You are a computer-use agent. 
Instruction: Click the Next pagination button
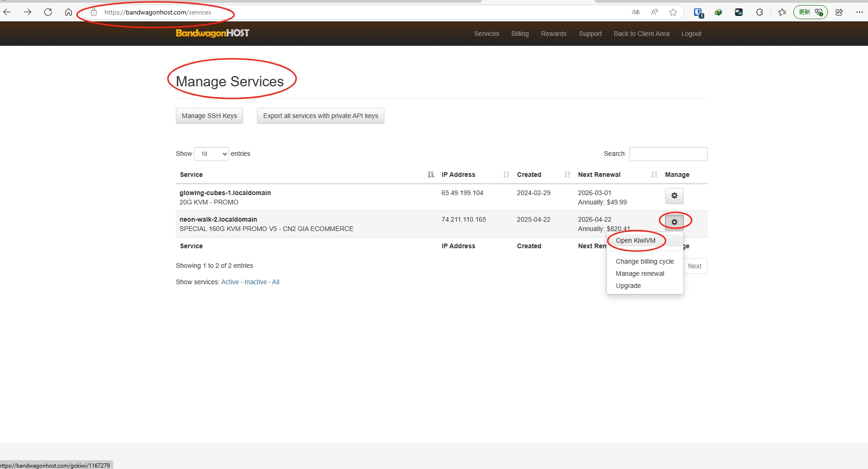pos(694,266)
